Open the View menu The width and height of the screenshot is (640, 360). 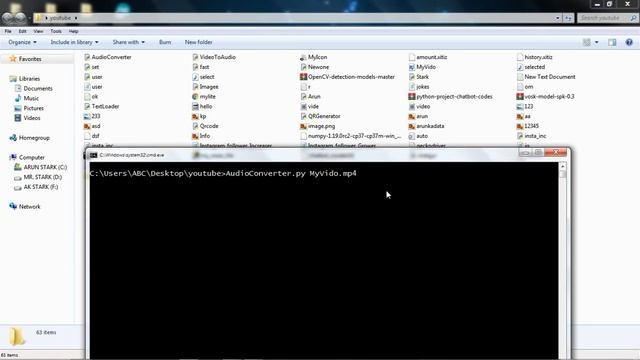[x=38, y=31]
